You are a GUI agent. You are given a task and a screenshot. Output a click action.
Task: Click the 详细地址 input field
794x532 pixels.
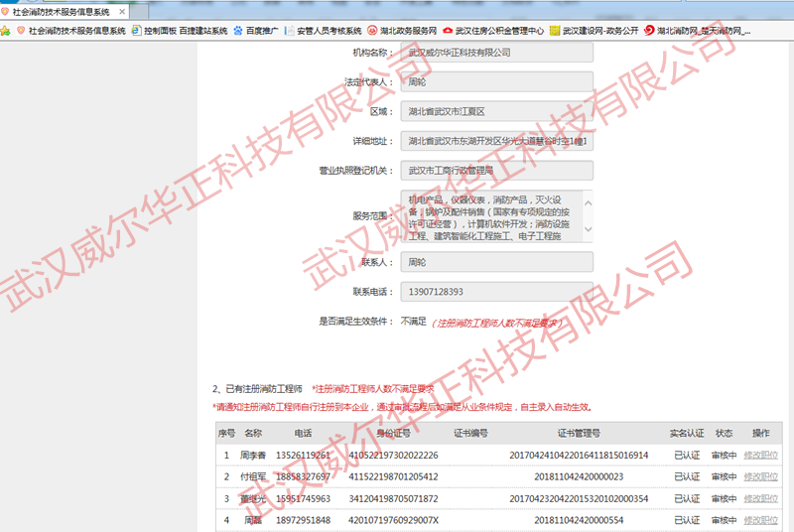(497, 141)
